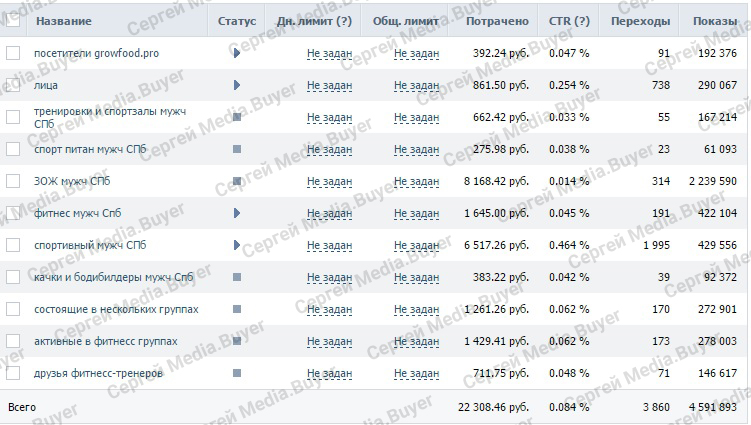This screenshot has width=751, height=425.
Task: Edit total limit for друзья фитнесс-тренеров
Action: tap(417, 373)
